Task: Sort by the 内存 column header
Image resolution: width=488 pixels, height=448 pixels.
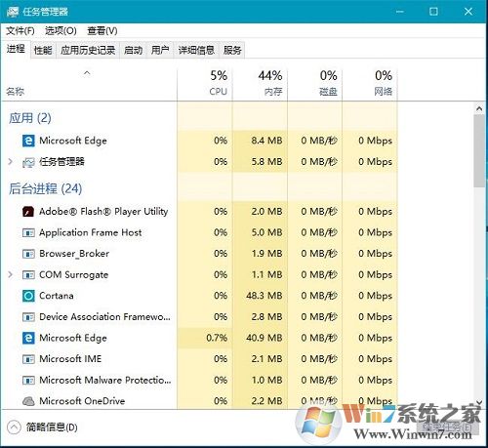Action: [x=260, y=84]
